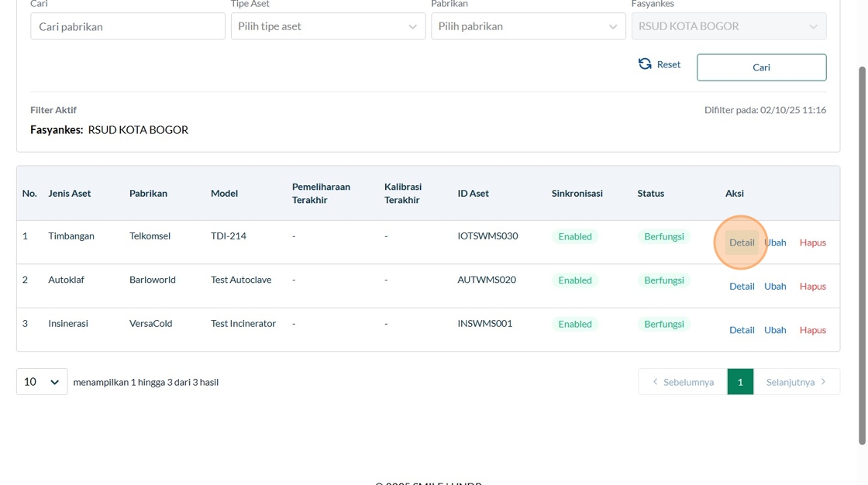Viewport: 868px width, 485px height.
Task: Click Ubah for the Timbangan row
Action: tap(775, 242)
